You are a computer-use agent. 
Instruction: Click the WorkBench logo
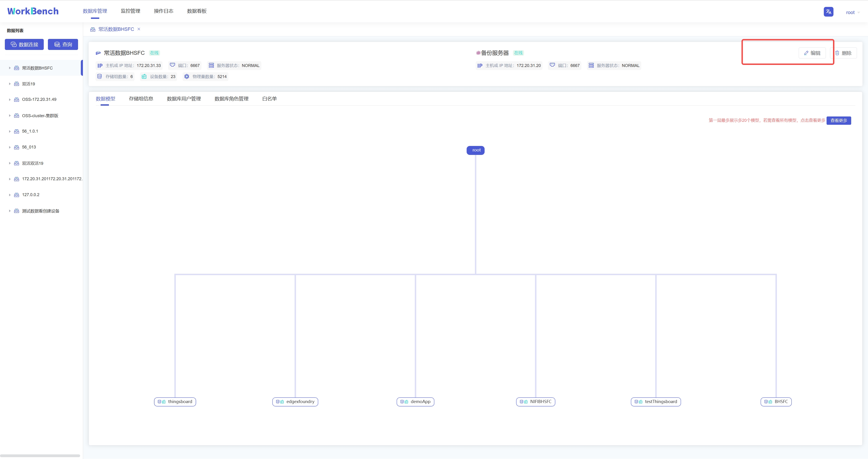click(x=33, y=11)
